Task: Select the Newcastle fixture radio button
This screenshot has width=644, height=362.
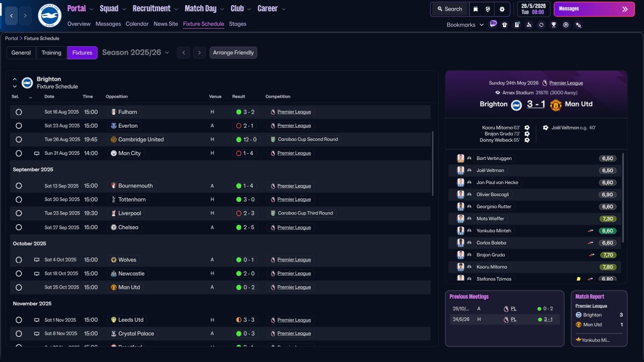Action: pos(19,274)
